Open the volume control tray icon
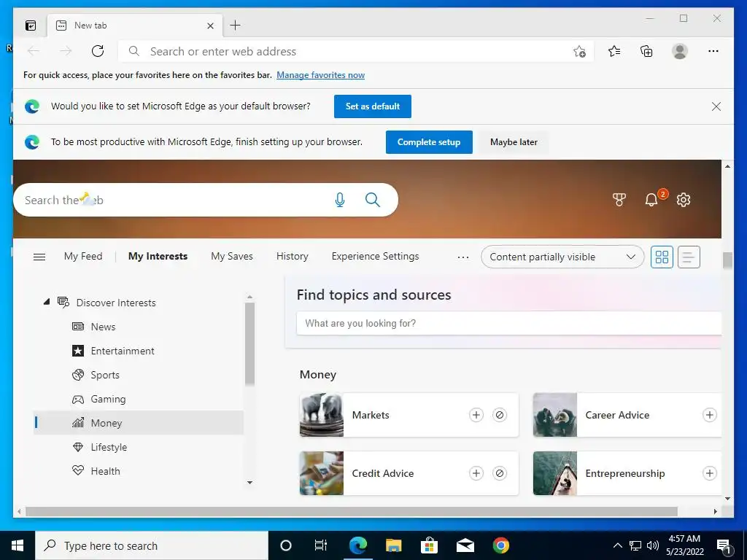This screenshot has width=747, height=560. (x=653, y=545)
